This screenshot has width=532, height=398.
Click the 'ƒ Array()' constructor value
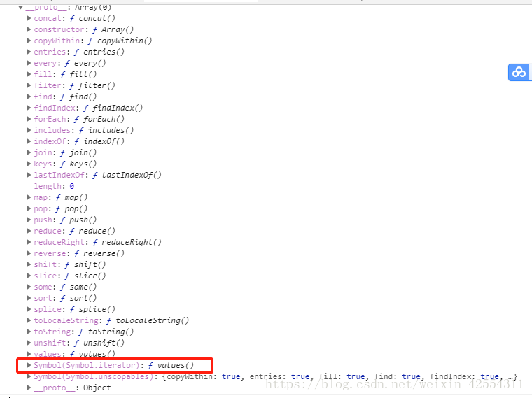113,29
